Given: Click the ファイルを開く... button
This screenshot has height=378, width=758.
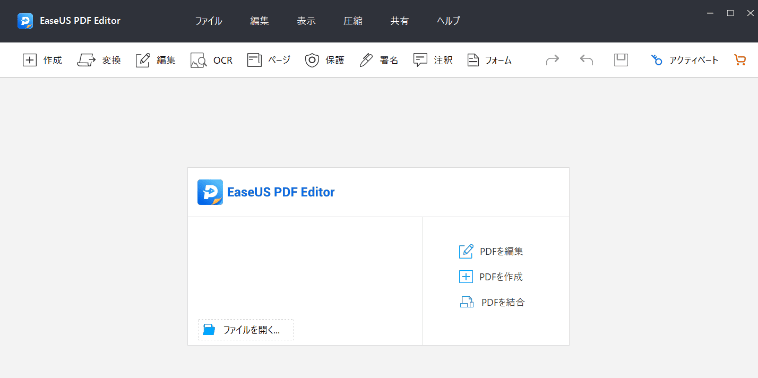Looking at the screenshot, I should (x=246, y=330).
